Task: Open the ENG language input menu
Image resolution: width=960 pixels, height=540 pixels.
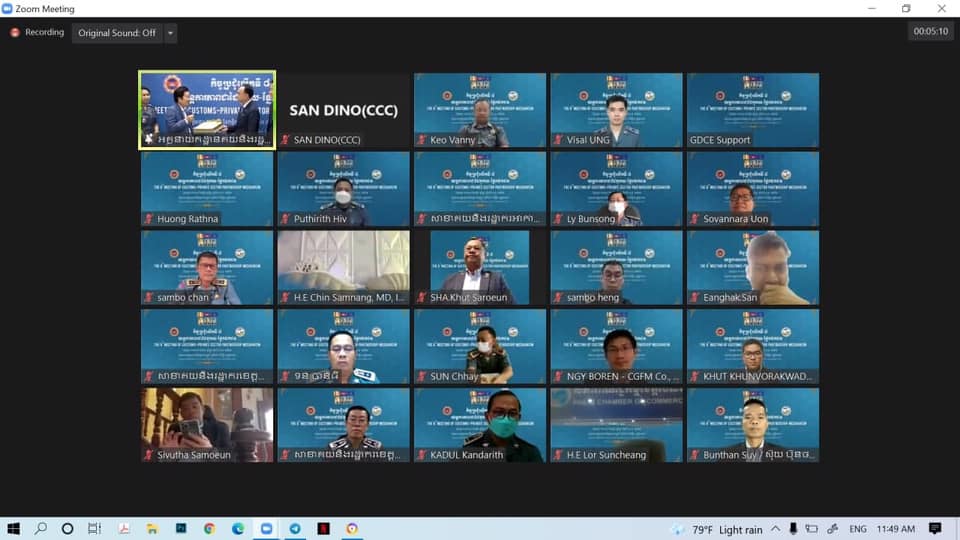Action: 858,529
